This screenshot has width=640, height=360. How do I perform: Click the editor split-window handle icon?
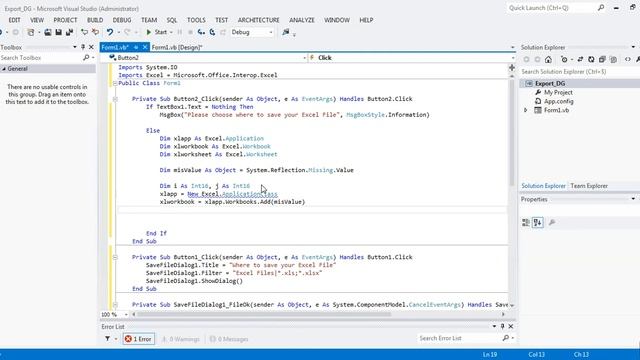(512, 67)
